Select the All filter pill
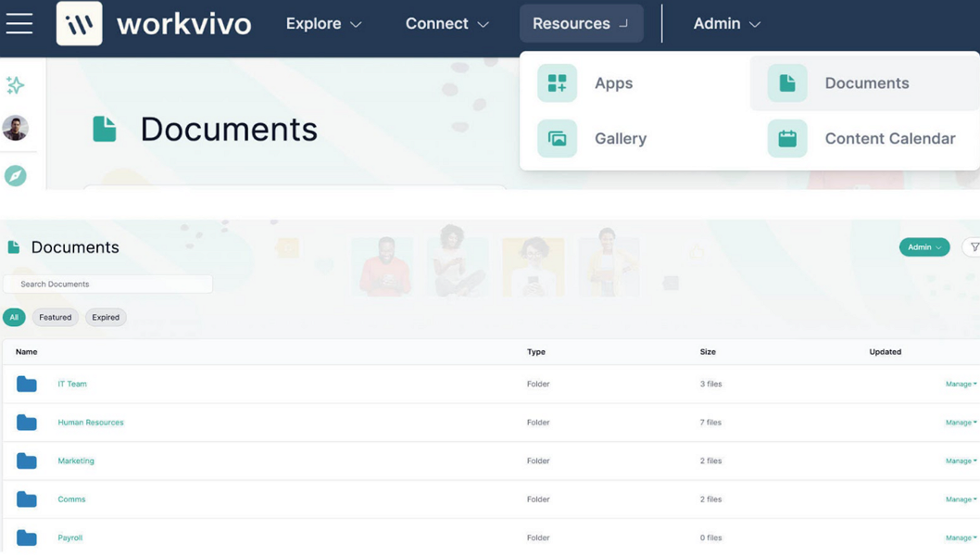The image size is (980, 556). 14,317
